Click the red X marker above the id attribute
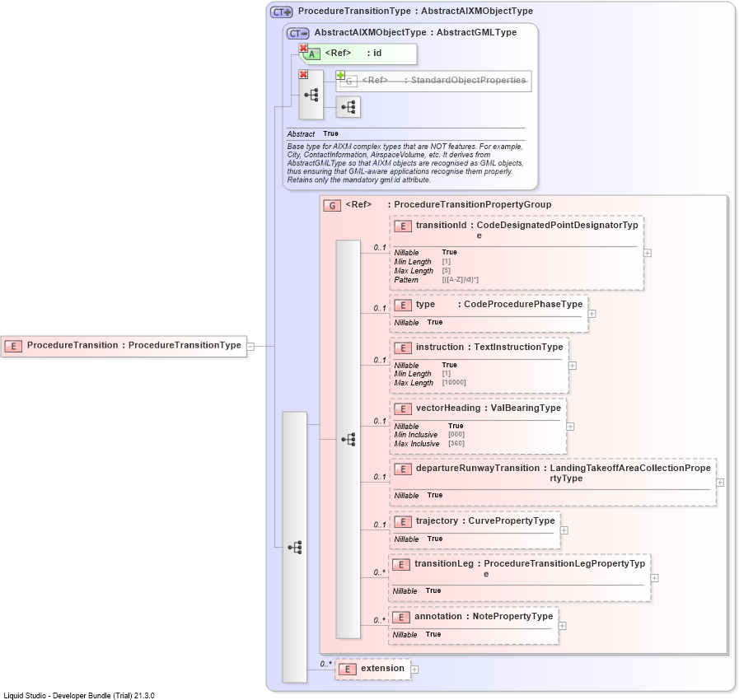 click(x=303, y=48)
